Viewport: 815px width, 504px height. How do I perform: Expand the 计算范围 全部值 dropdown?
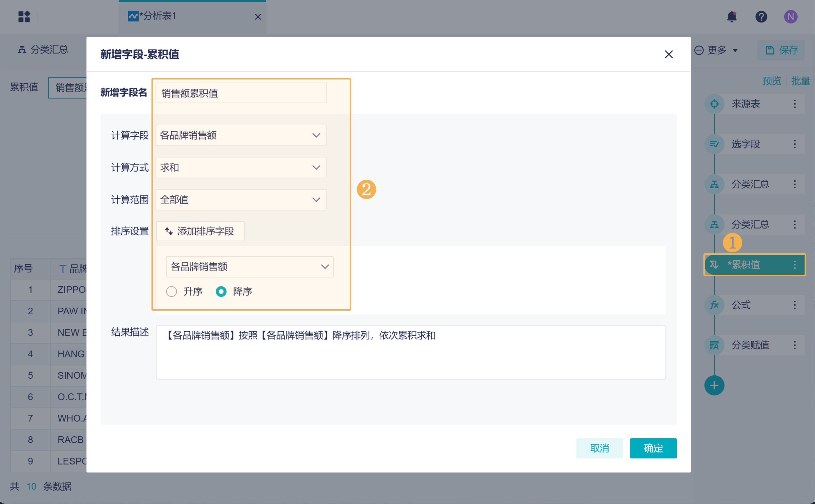241,200
